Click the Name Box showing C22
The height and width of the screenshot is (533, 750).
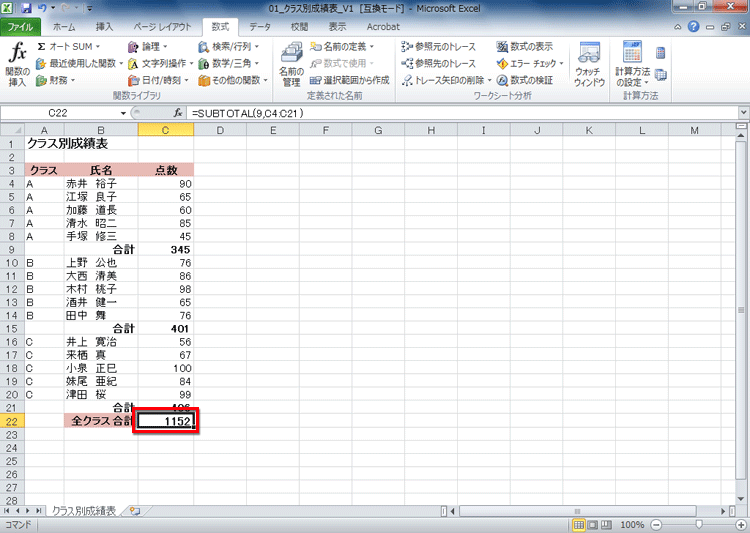[x=58, y=113]
